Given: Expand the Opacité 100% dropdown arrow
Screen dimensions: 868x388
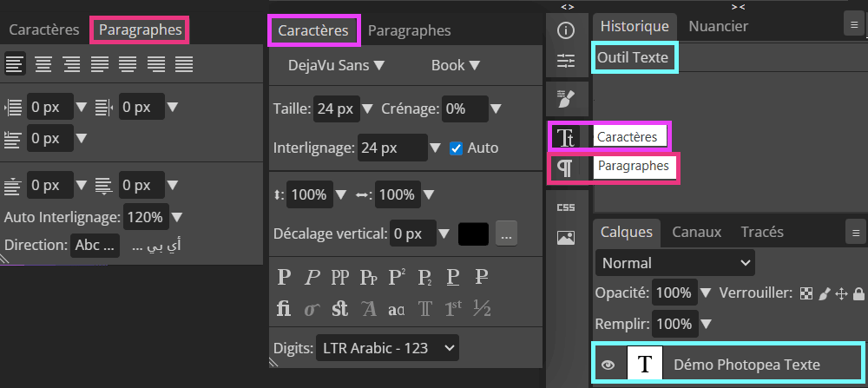Looking at the screenshot, I should (x=706, y=293).
